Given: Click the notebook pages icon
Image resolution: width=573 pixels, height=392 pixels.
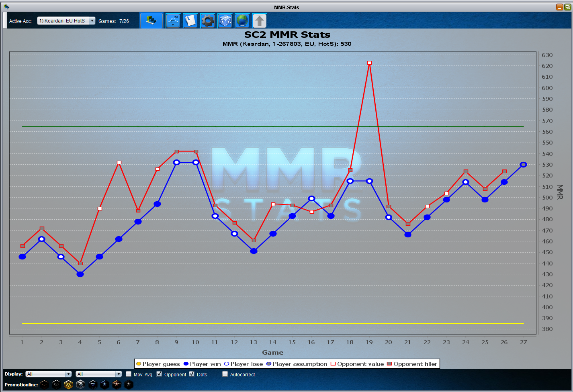Looking at the screenshot, I should point(190,20).
